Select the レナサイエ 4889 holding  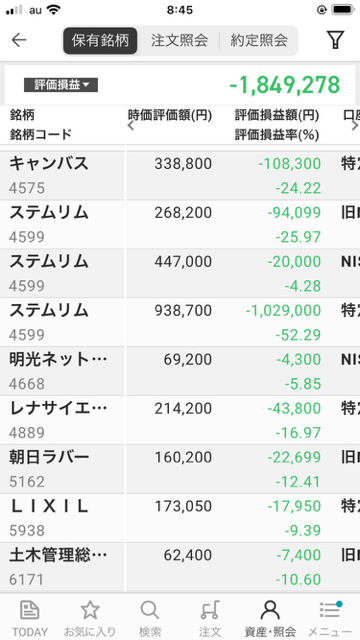180,420
